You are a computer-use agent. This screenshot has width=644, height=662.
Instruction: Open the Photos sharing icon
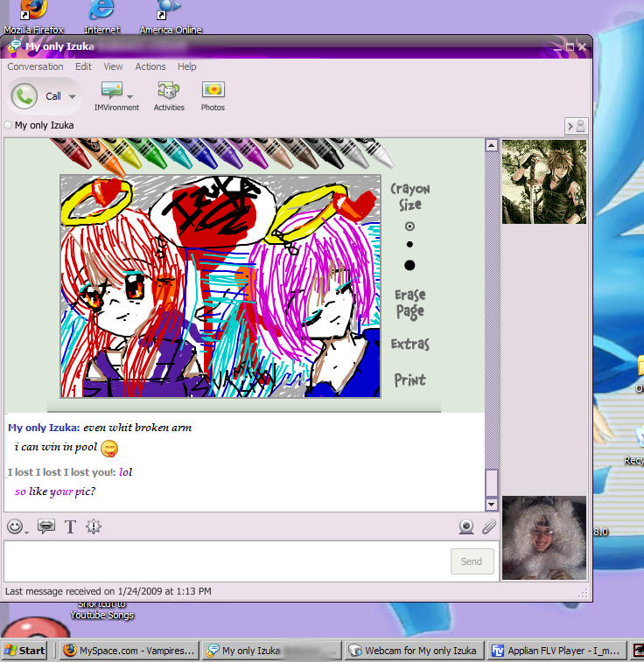tap(213, 90)
